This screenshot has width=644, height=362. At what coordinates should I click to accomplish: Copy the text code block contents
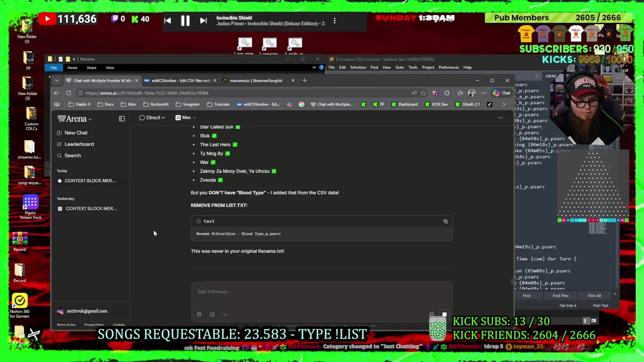[446, 221]
